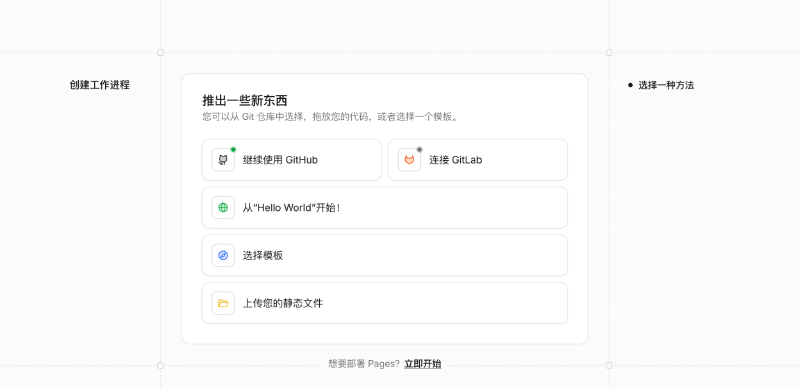Choose 从"Hello World"开始 option
Viewport: 800px width, 389px height.
click(x=385, y=208)
